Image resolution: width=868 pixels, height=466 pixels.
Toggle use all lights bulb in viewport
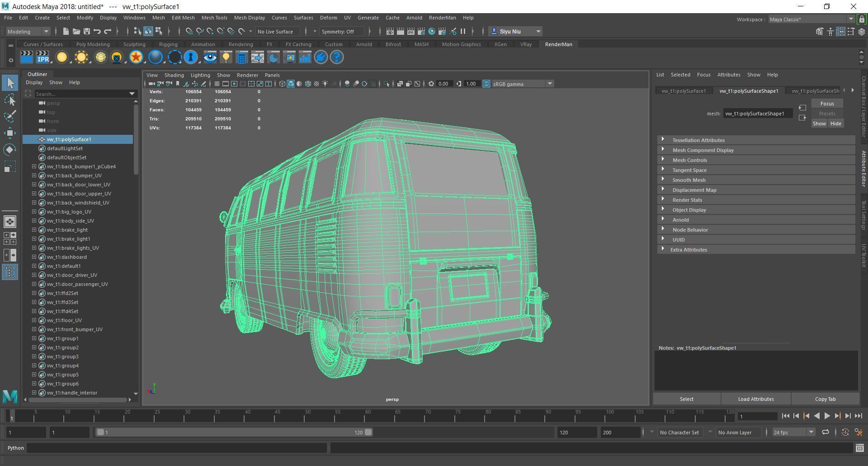point(325,84)
